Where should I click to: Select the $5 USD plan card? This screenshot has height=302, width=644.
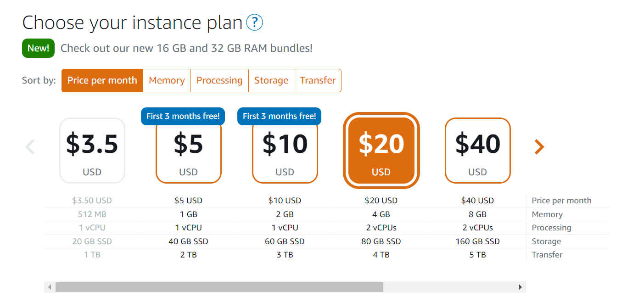click(189, 151)
